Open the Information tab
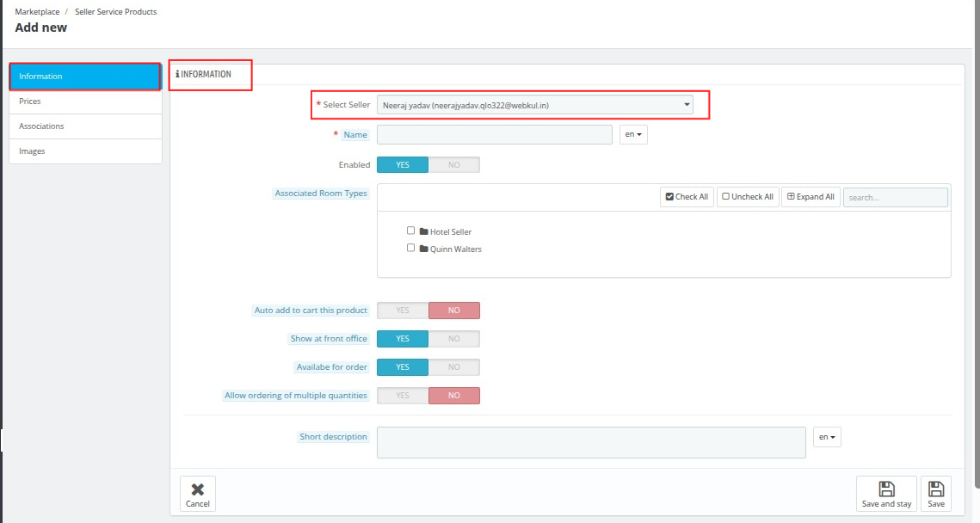 86,77
